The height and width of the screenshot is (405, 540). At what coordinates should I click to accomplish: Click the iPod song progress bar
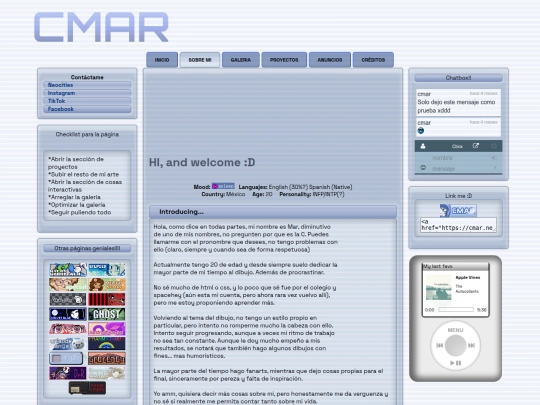pyautogui.click(x=456, y=310)
